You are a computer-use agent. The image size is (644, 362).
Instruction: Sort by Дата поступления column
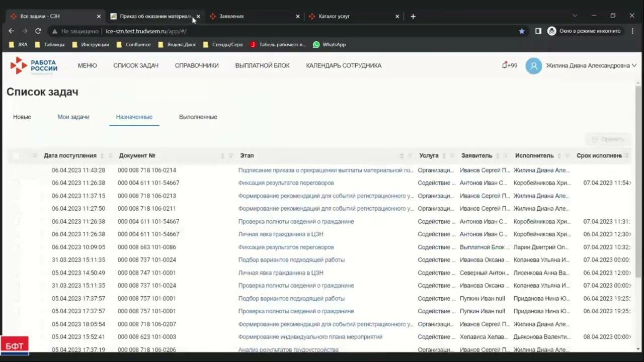click(102, 156)
